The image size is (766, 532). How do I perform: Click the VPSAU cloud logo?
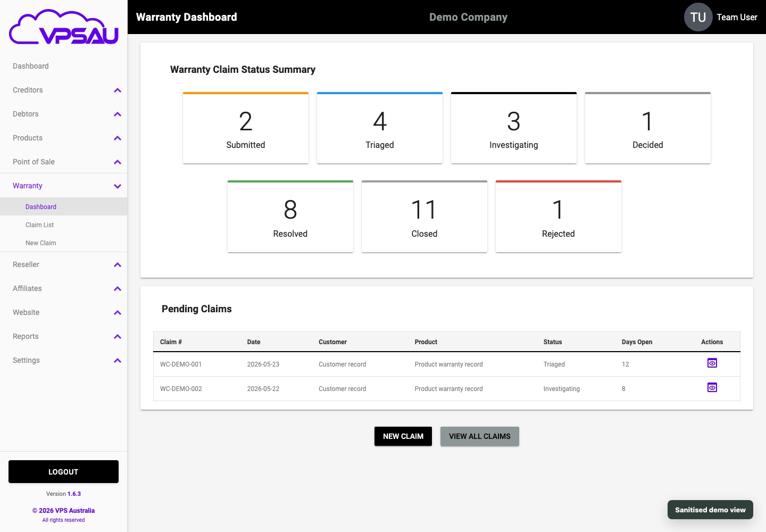click(64, 27)
